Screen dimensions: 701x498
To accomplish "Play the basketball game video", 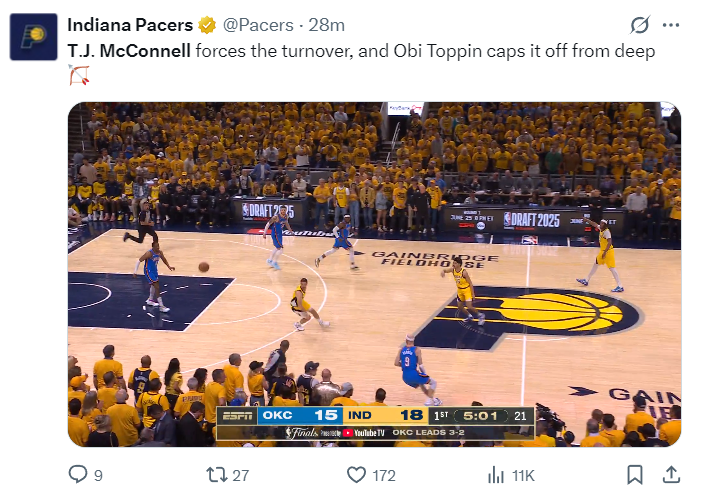I will (374, 274).
